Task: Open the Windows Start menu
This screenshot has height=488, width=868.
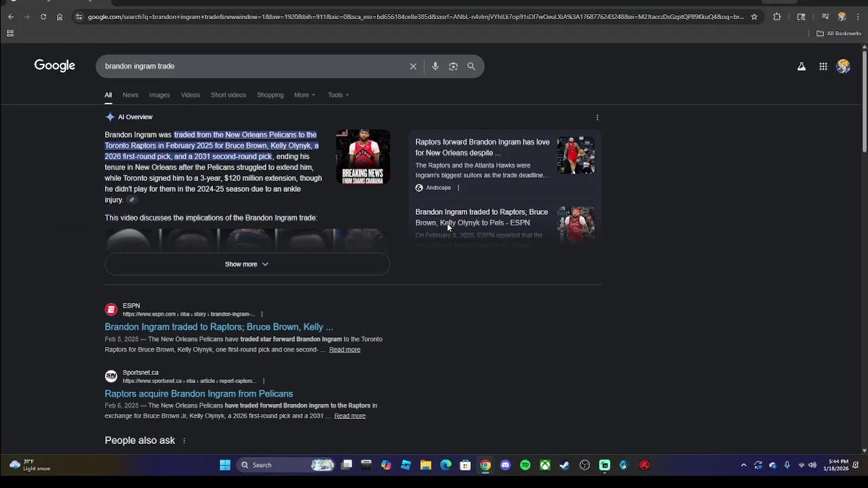Action: (225, 465)
